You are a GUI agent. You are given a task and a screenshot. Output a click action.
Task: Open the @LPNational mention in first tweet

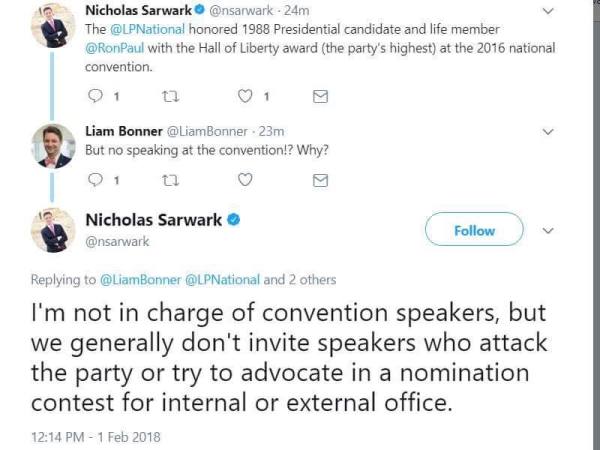(x=147, y=29)
